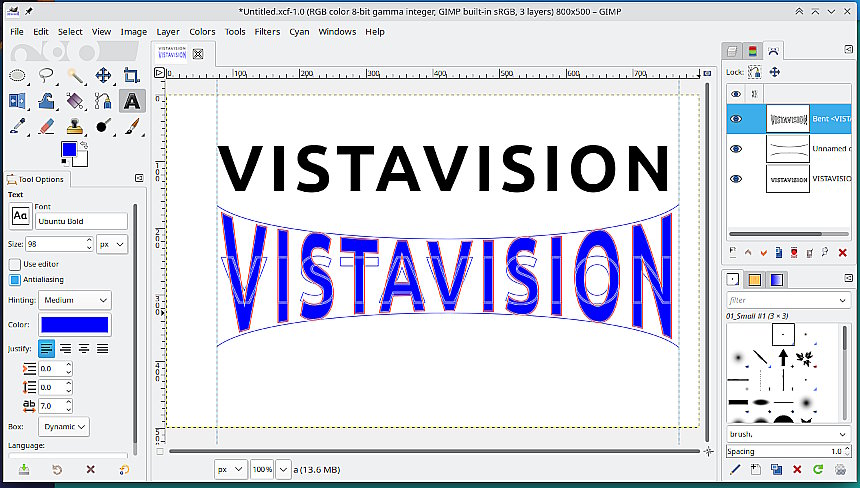The image size is (860, 488).
Task: Toggle the lock path position button
Action: pyautogui.click(x=774, y=72)
